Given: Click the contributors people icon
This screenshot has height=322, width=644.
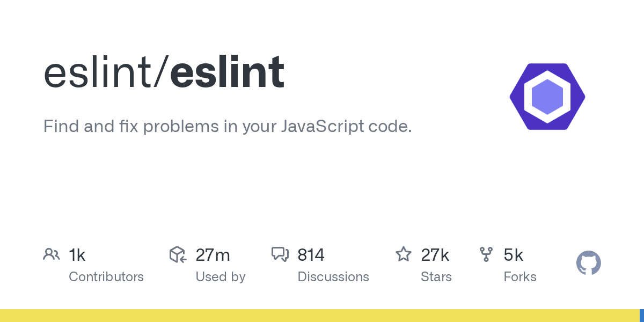Looking at the screenshot, I should [x=52, y=254].
